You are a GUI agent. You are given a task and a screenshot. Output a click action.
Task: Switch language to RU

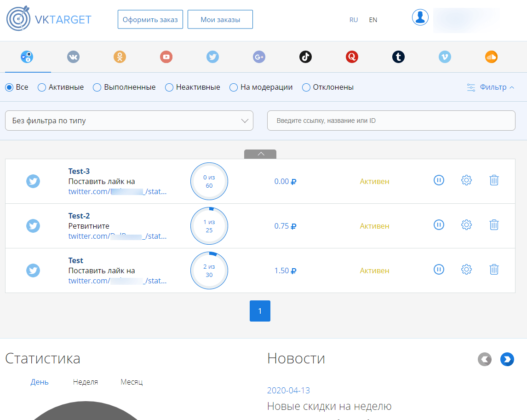pyautogui.click(x=354, y=20)
